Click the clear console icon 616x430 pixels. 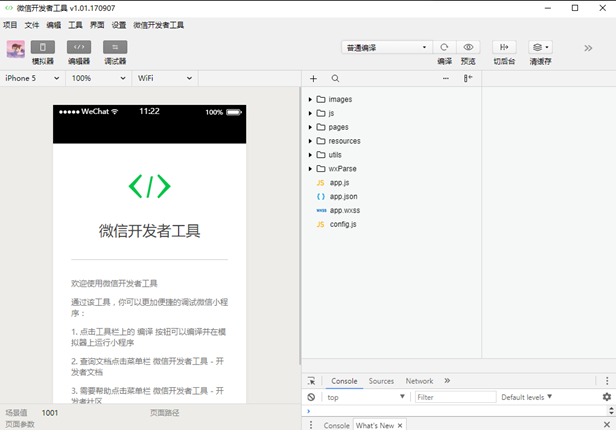311,397
